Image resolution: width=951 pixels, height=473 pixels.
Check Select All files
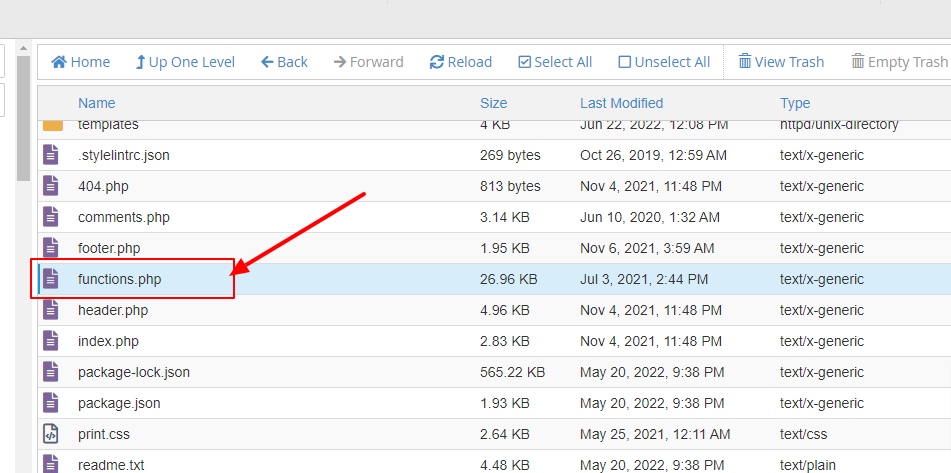(x=555, y=62)
